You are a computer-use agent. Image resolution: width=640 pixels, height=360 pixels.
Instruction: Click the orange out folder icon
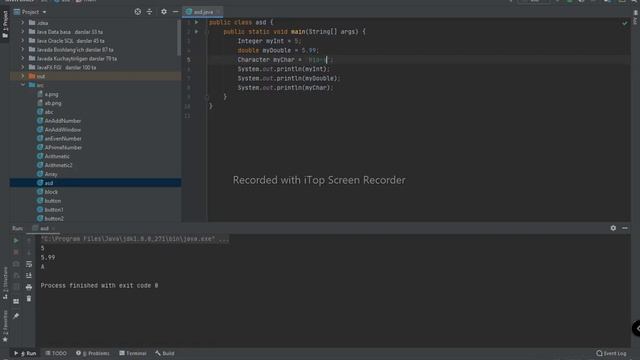[x=32, y=76]
